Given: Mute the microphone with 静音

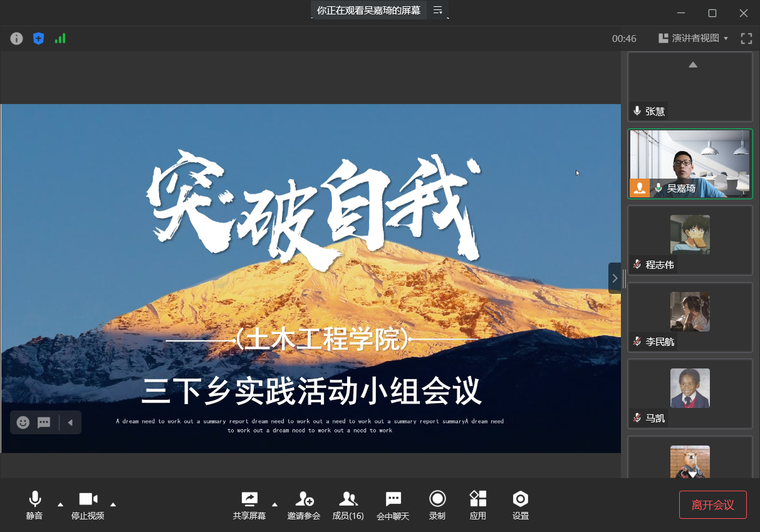Looking at the screenshot, I should pyautogui.click(x=34, y=505).
